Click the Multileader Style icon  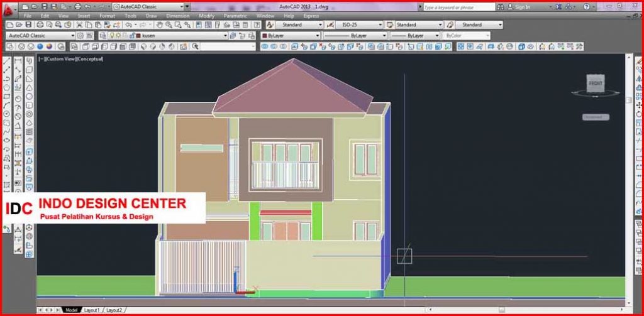coord(450,25)
